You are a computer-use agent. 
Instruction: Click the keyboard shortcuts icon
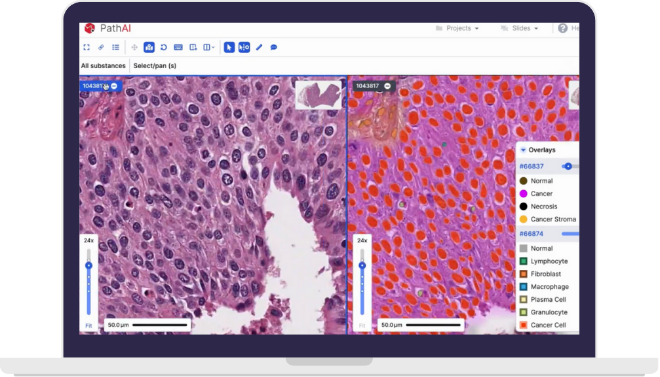[x=178, y=47]
